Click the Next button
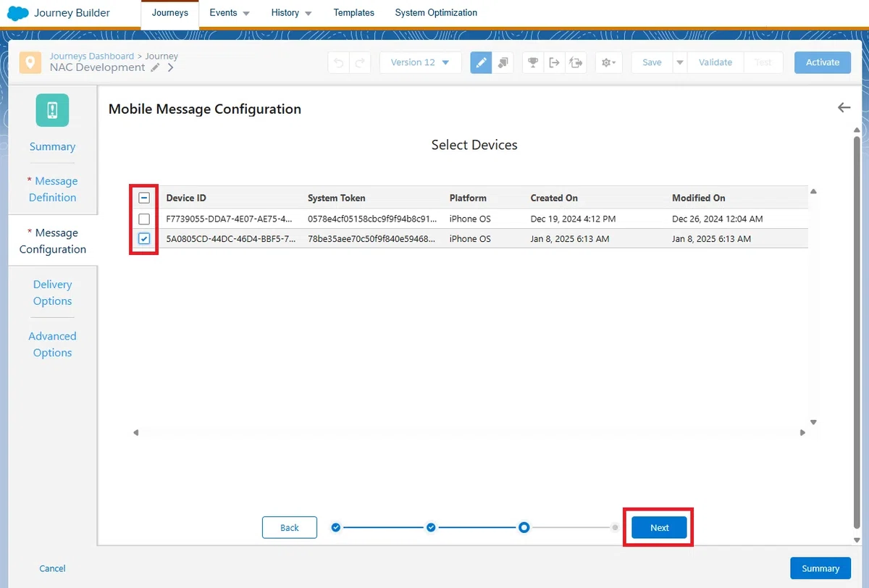 coord(659,527)
